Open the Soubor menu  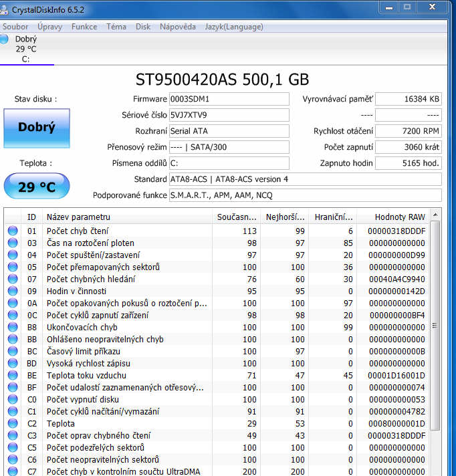tap(15, 27)
